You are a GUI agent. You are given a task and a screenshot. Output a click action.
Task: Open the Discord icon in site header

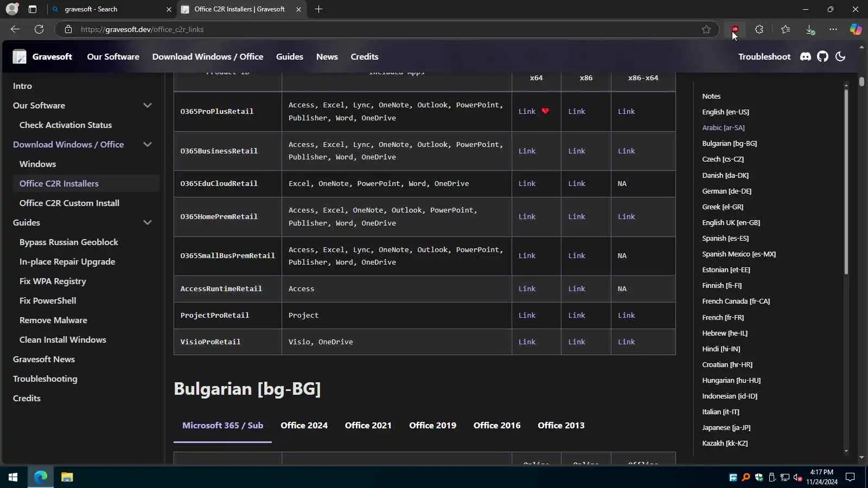coord(806,56)
